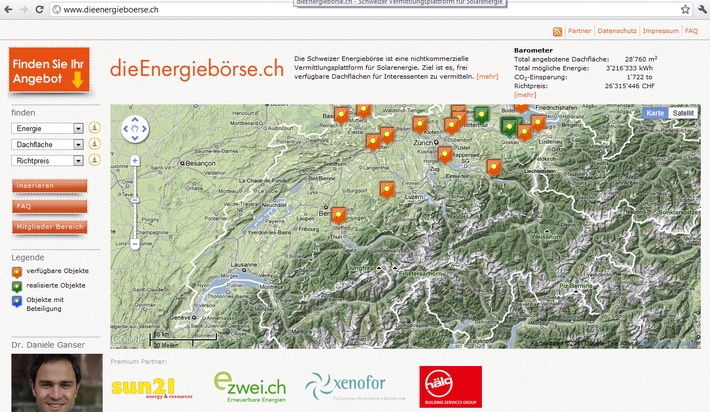Click in the browser address bar
The height and width of the screenshot is (412, 710).
coord(362,10)
